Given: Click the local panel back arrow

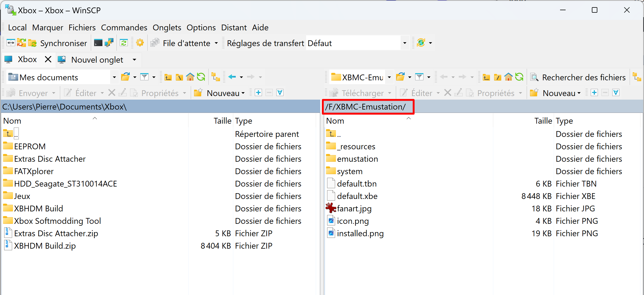Looking at the screenshot, I should (232, 77).
